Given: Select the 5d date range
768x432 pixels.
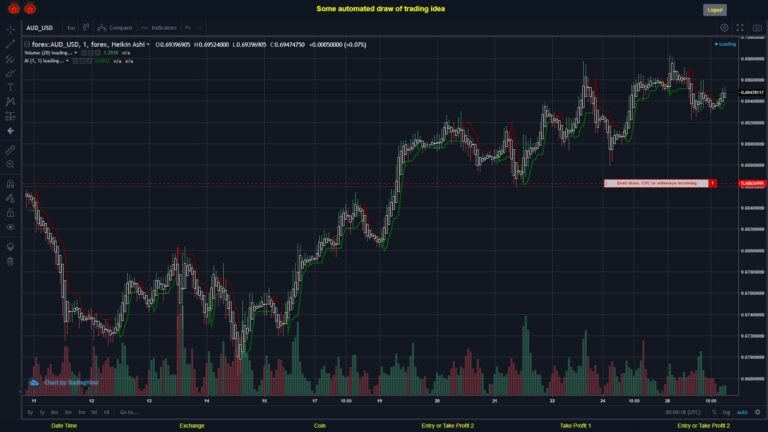Looking at the screenshot, I should [94, 412].
